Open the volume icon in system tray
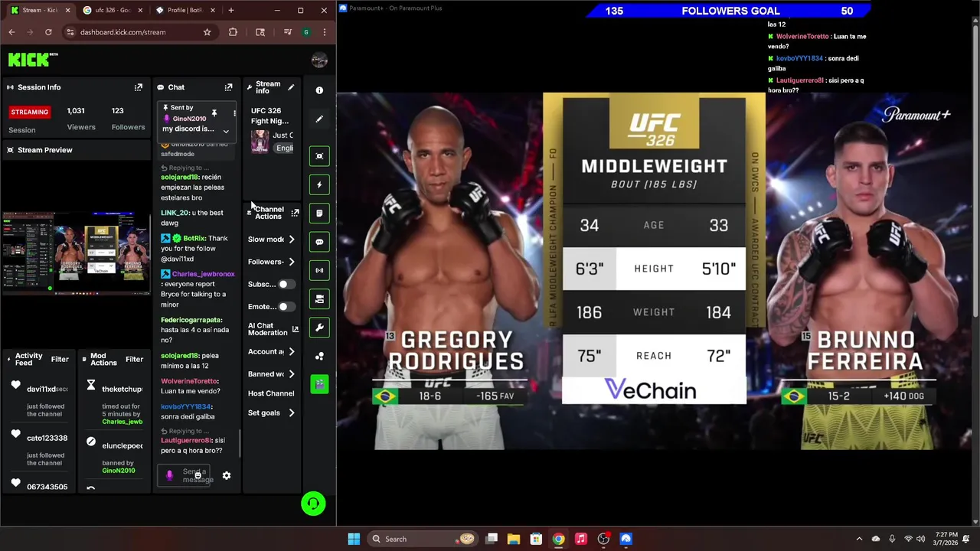Image resolution: width=980 pixels, height=551 pixels. pyautogui.click(x=921, y=539)
